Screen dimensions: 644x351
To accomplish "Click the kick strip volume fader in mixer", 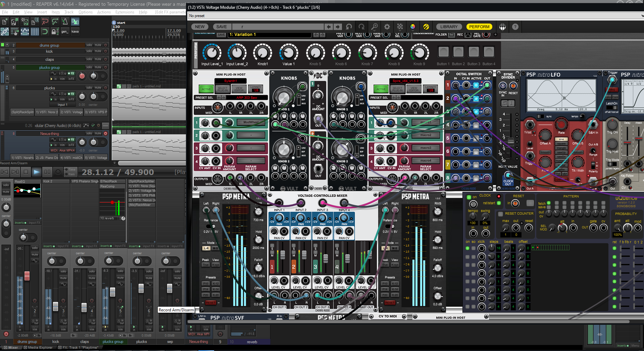I will pyautogui.click(x=56, y=306).
